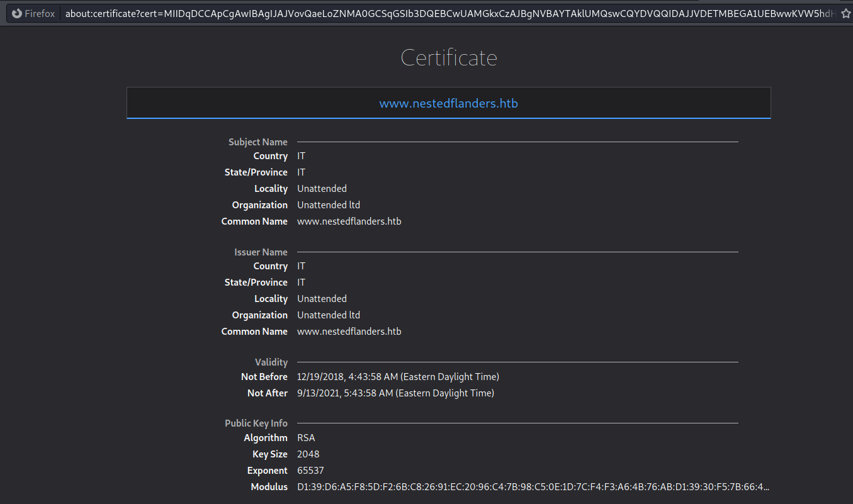Click the Key Size value 2048
This screenshot has height=504, width=853.
click(308, 454)
